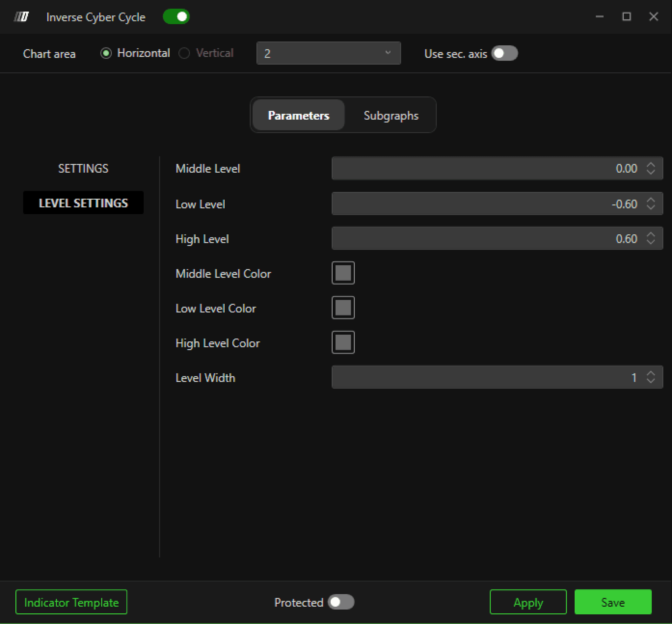Image resolution: width=672 pixels, height=624 pixels.
Task: Click the Indicator Template button
Action: click(x=71, y=602)
